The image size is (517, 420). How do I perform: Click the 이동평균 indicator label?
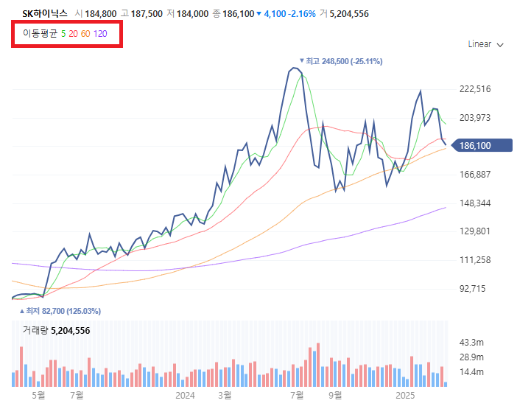tap(40, 34)
